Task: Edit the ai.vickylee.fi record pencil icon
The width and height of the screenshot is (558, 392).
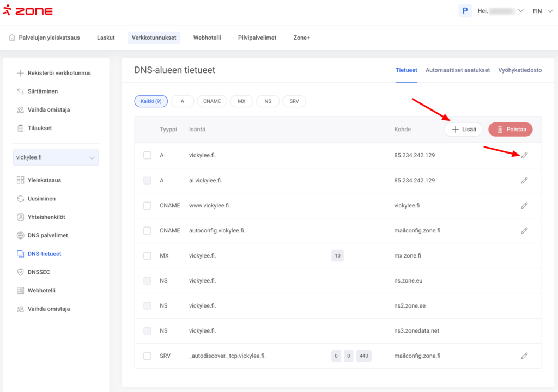Action: click(x=524, y=180)
